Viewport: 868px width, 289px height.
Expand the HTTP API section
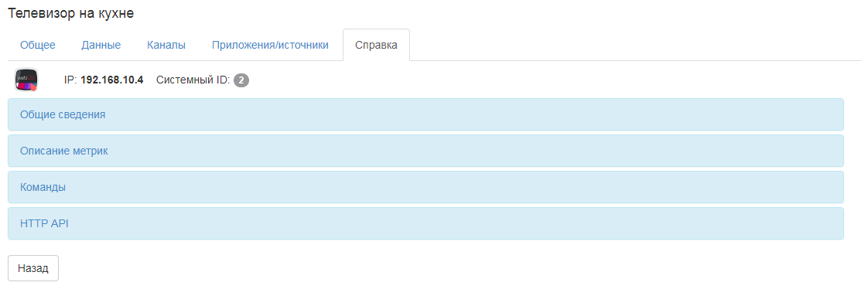(x=425, y=224)
